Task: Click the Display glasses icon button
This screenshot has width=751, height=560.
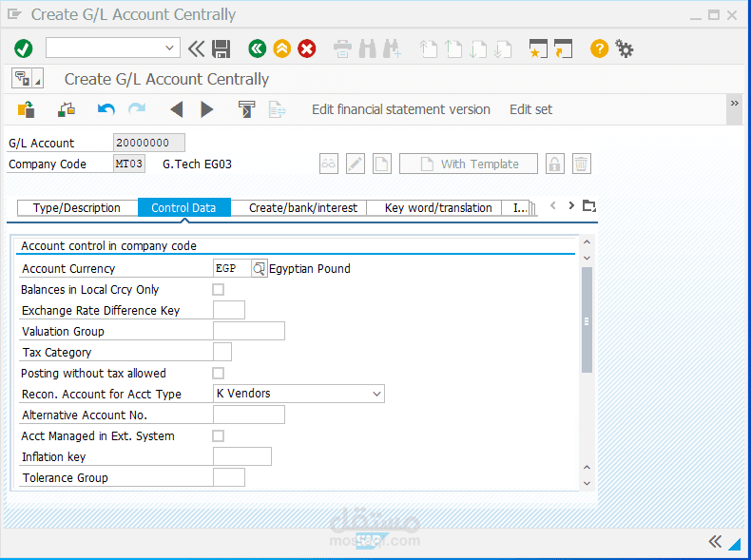Action: pyautogui.click(x=329, y=164)
